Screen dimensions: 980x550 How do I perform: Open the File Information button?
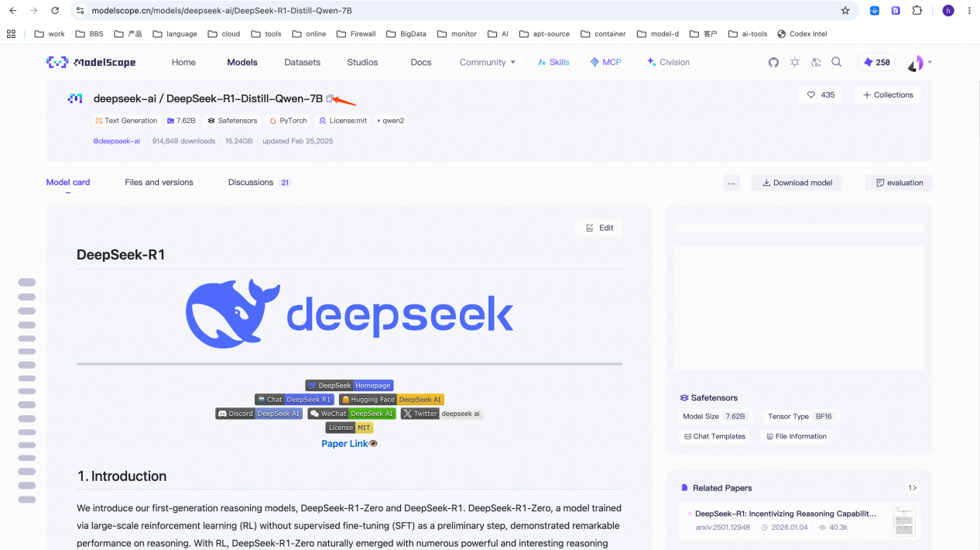click(x=797, y=436)
